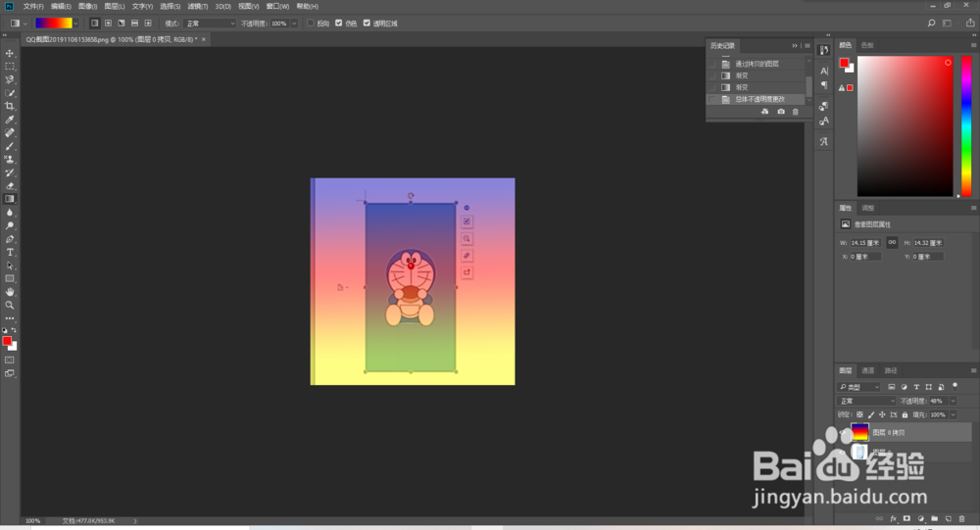
Task: Select the Eyedropper tool
Action: 10,120
